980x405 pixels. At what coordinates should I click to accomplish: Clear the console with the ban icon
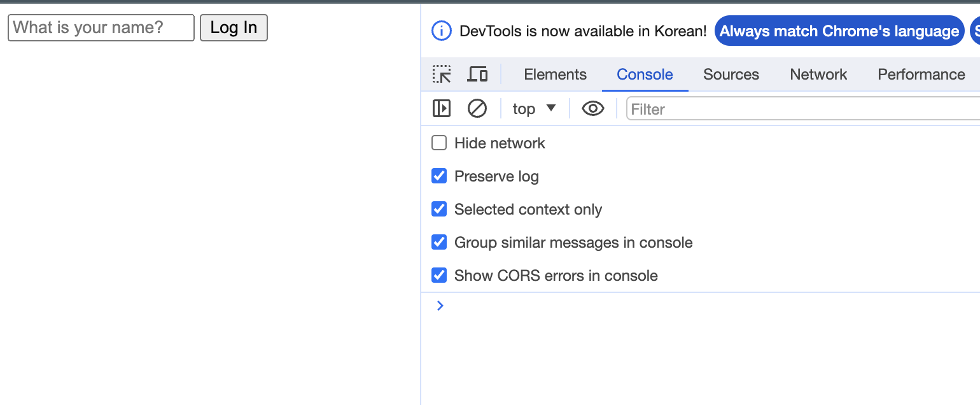477,109
